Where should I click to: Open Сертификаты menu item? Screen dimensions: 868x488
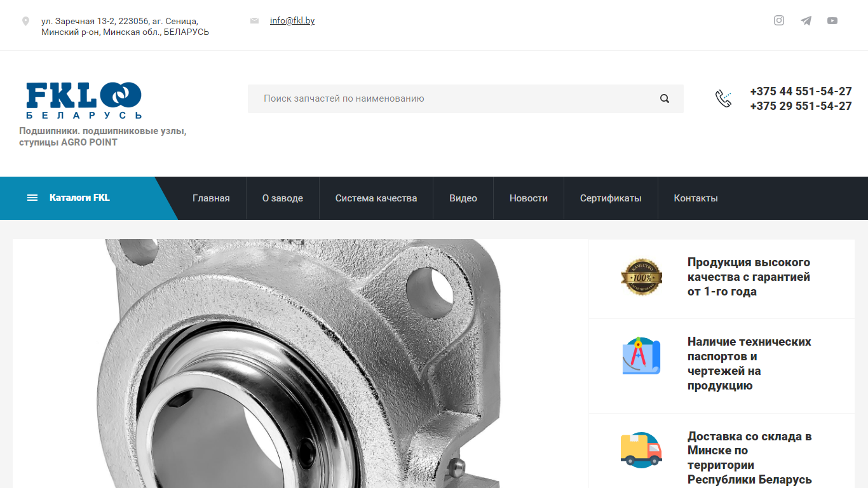point(611,198)
